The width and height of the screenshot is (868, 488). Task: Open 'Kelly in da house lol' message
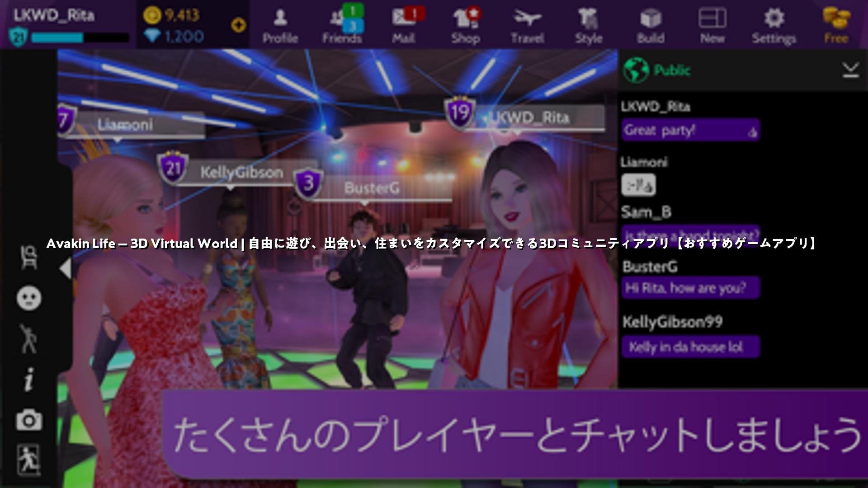tap(690, 347)
